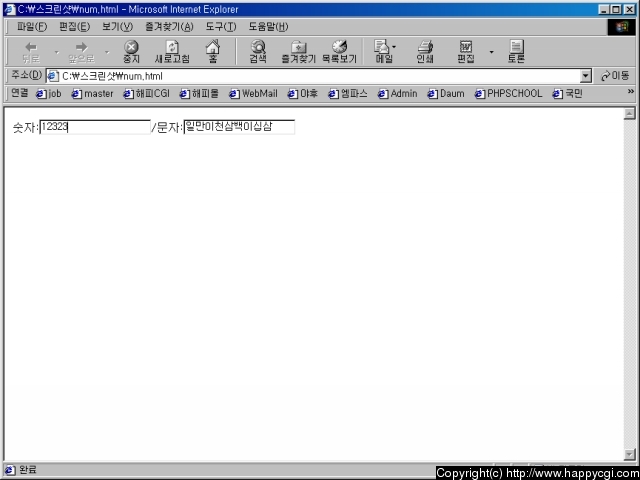The image size is (640, 480).
Task: Click the Back (뒤로) toolbar button
Action: coord(31,52)
